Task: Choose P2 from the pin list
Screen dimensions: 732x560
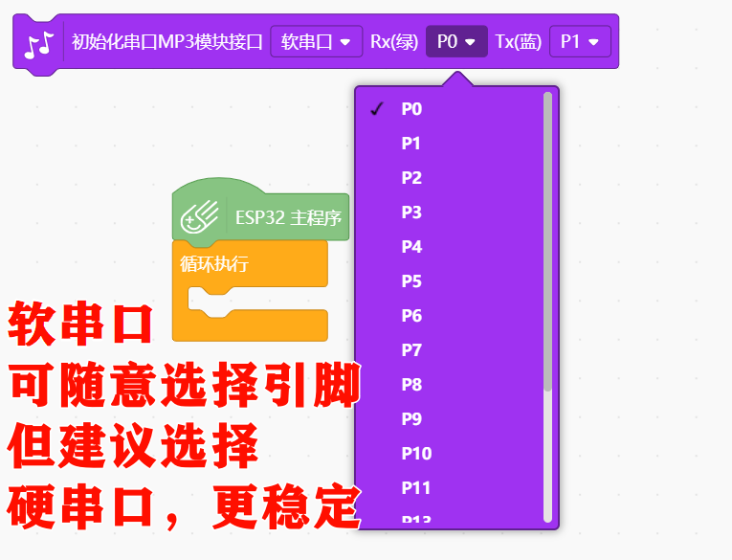Action: point(448,178)
